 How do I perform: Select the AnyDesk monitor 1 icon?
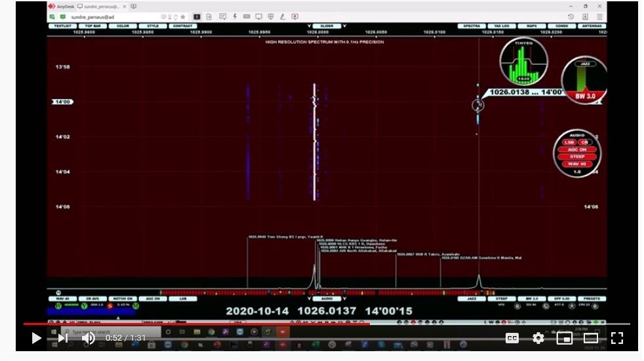click(x=197, y=17)
